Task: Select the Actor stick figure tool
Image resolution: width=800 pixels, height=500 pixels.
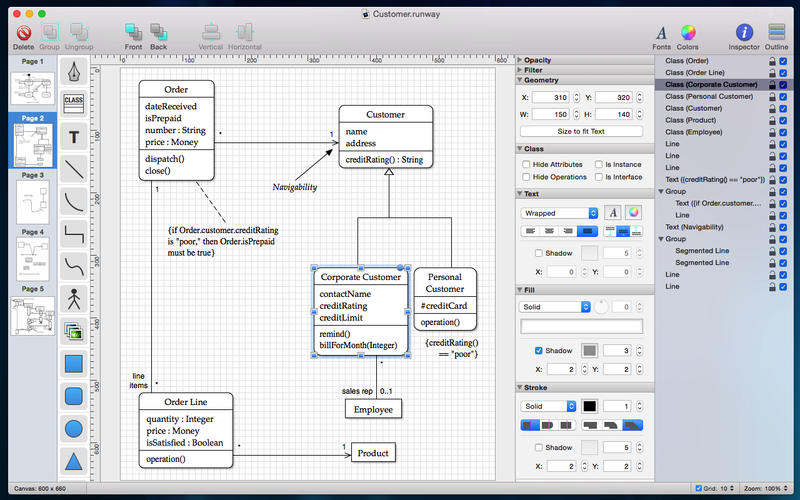Action: pyautogui.click(x=73, y=299)
